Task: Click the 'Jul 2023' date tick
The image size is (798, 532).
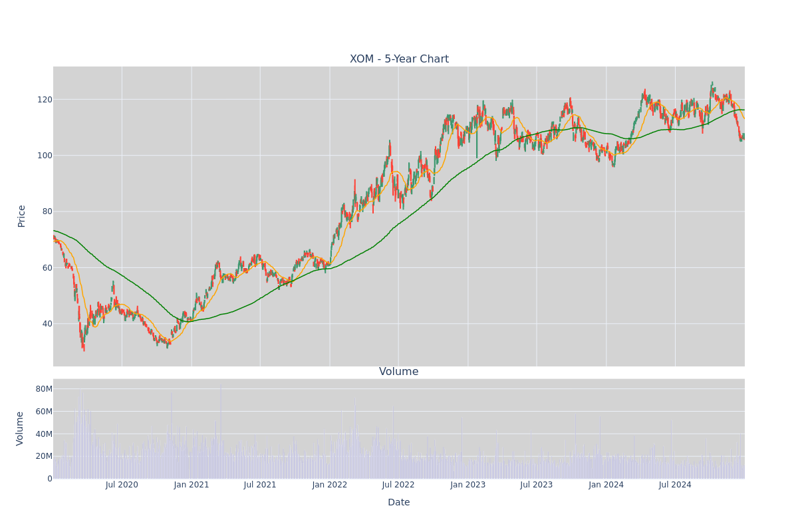Action: [537, 485]
